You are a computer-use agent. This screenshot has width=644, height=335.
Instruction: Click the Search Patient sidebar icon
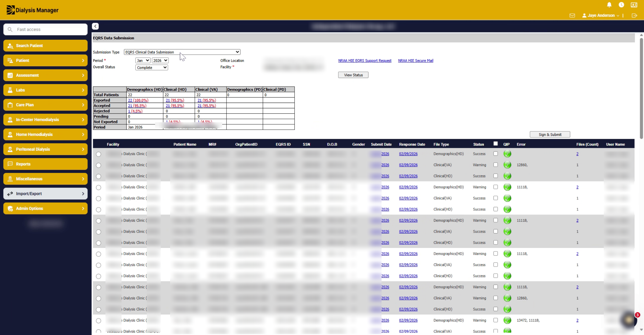(10, 46)
